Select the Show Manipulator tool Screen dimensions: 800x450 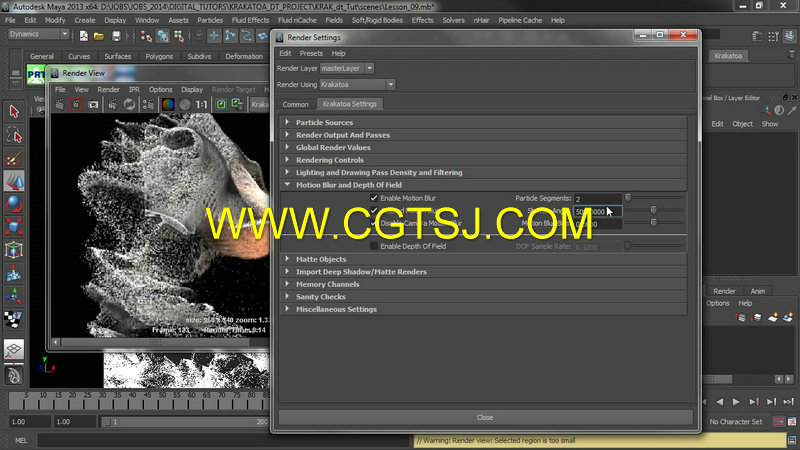[14, 296]
